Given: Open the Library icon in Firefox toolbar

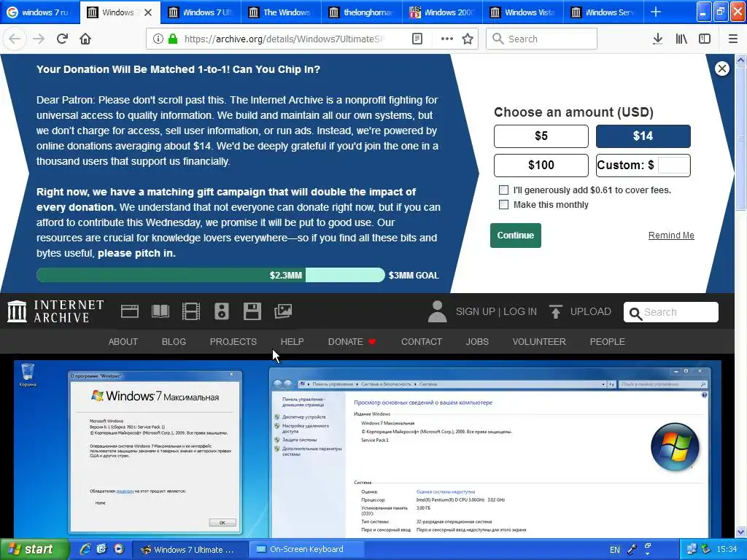Looking at the screenshot, I should (681, 39).
